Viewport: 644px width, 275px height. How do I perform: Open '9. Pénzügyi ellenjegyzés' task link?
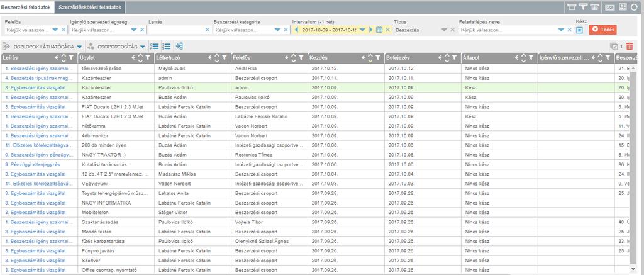(x=33, y=164)
